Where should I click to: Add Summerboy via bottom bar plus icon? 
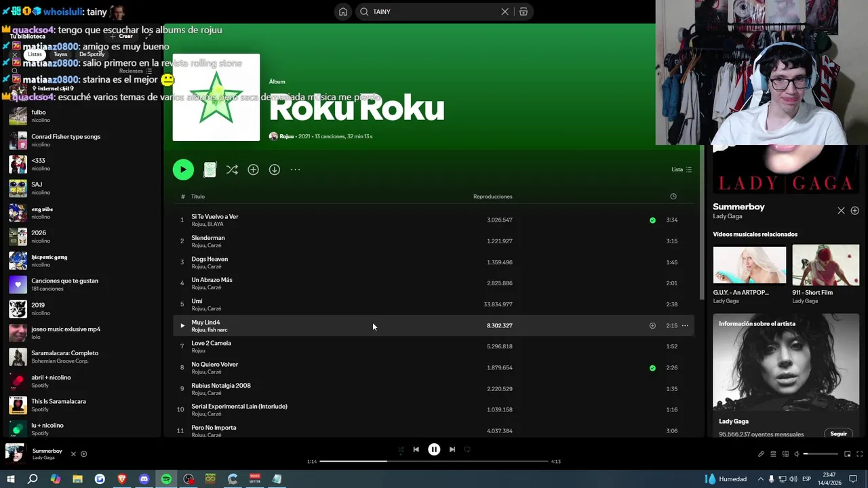[x=83, y=454]
